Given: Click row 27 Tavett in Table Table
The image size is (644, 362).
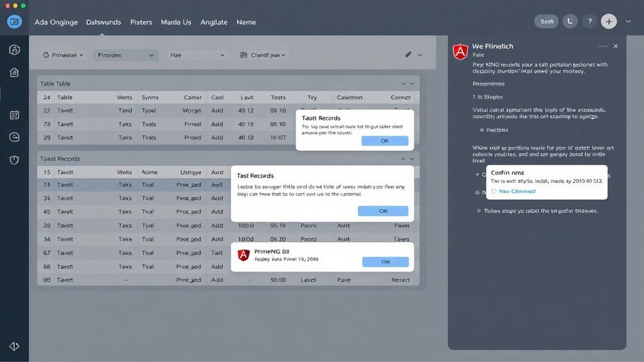Looking at the screenshot, I should (167, 111).
